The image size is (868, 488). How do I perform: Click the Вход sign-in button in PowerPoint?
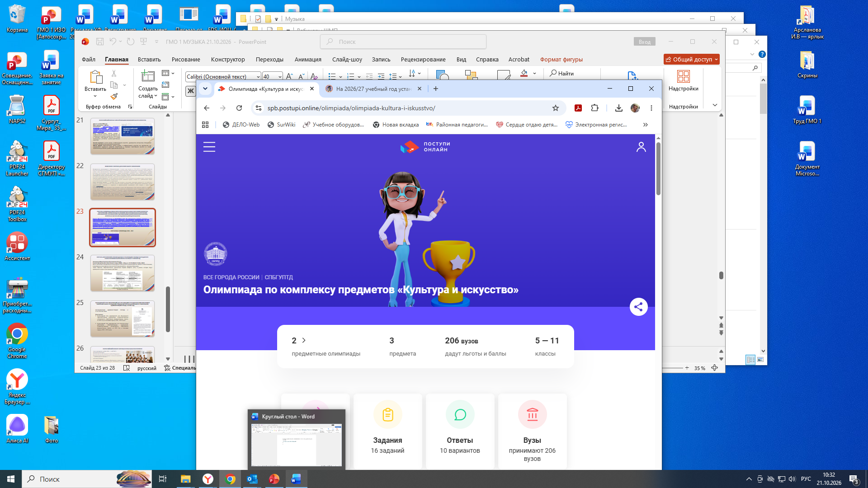644,42
